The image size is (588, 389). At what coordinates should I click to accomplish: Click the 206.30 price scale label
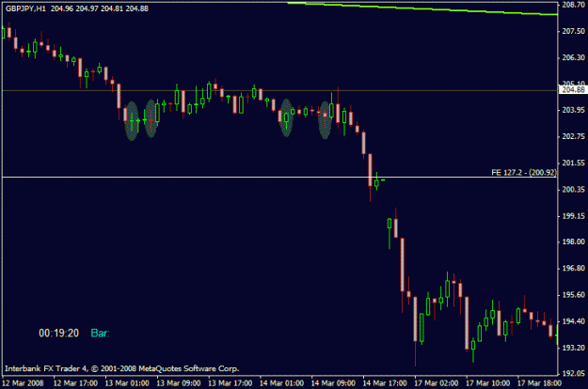573,57
